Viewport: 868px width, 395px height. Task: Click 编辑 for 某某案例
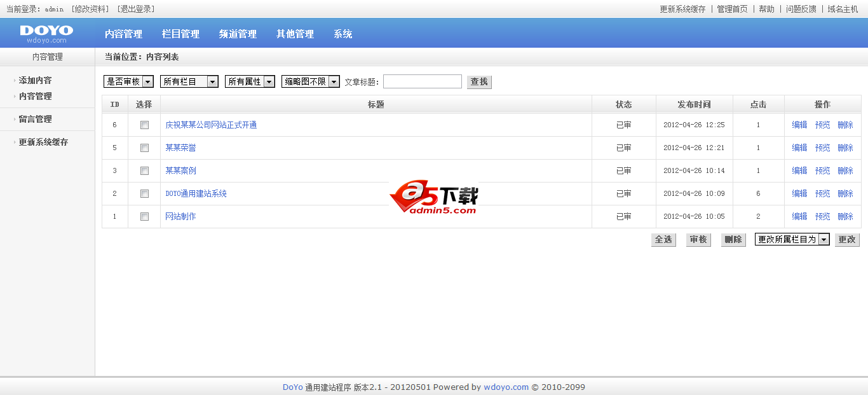(799, 171)
